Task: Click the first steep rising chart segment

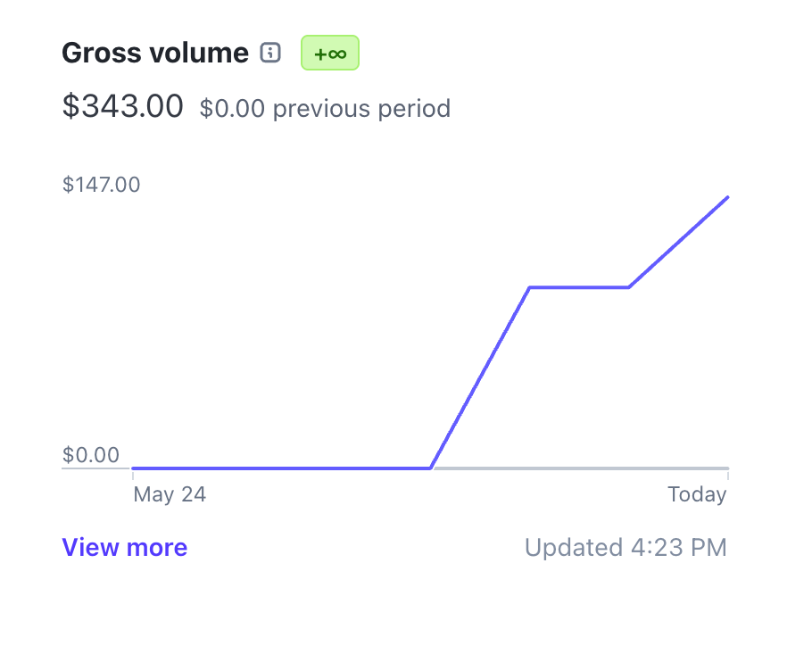Action: 480,377
